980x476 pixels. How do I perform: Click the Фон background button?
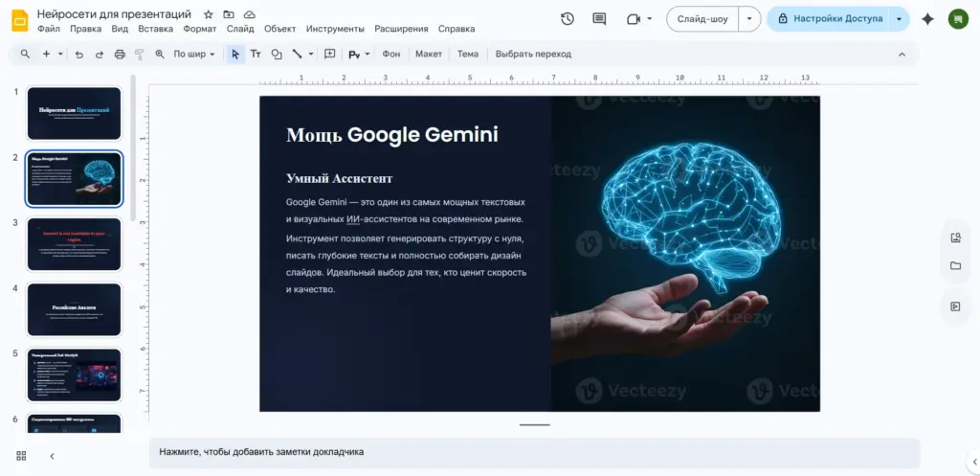(391, 55)
